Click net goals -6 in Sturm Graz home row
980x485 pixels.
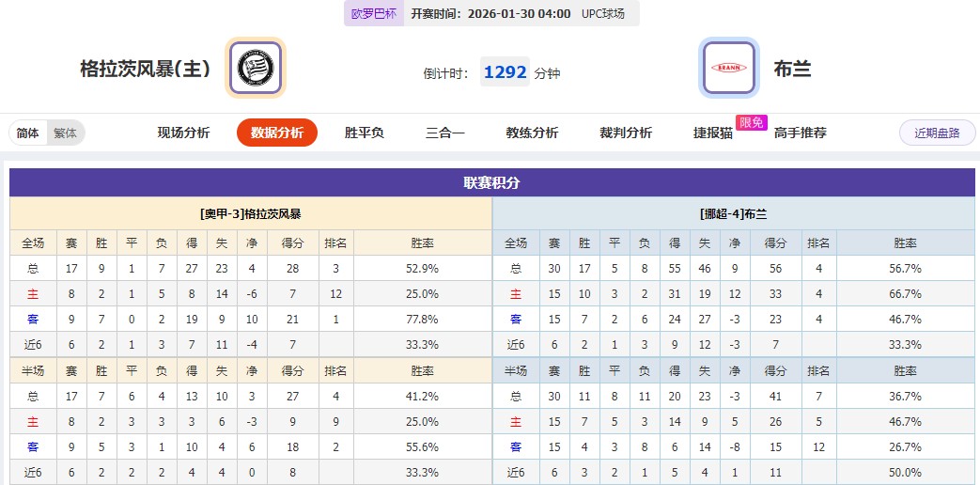click(x=252, y=294)
